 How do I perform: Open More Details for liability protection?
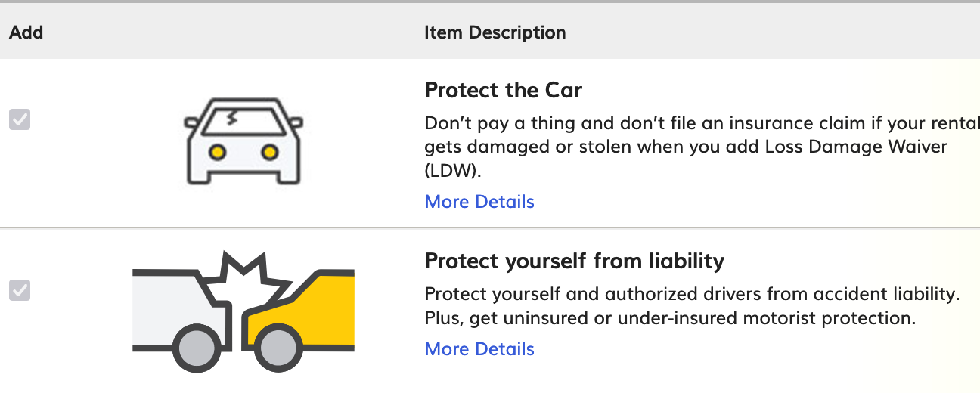coord(479,349)
